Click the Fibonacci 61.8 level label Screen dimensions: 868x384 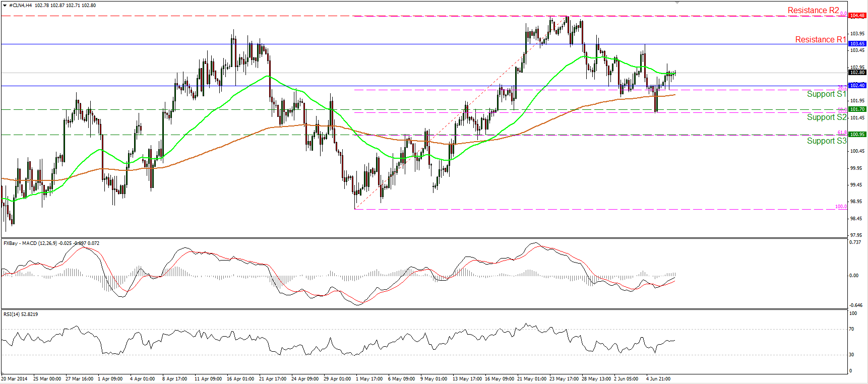point(842,133)
